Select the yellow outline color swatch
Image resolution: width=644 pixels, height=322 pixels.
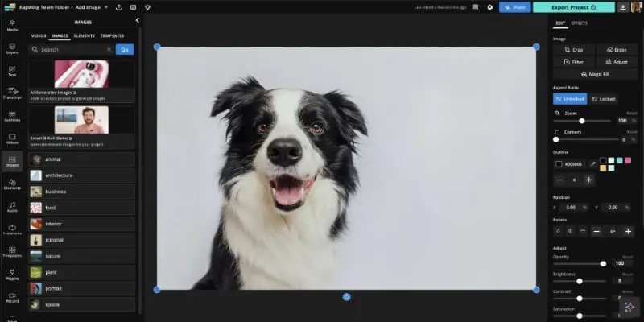point(603,168)
